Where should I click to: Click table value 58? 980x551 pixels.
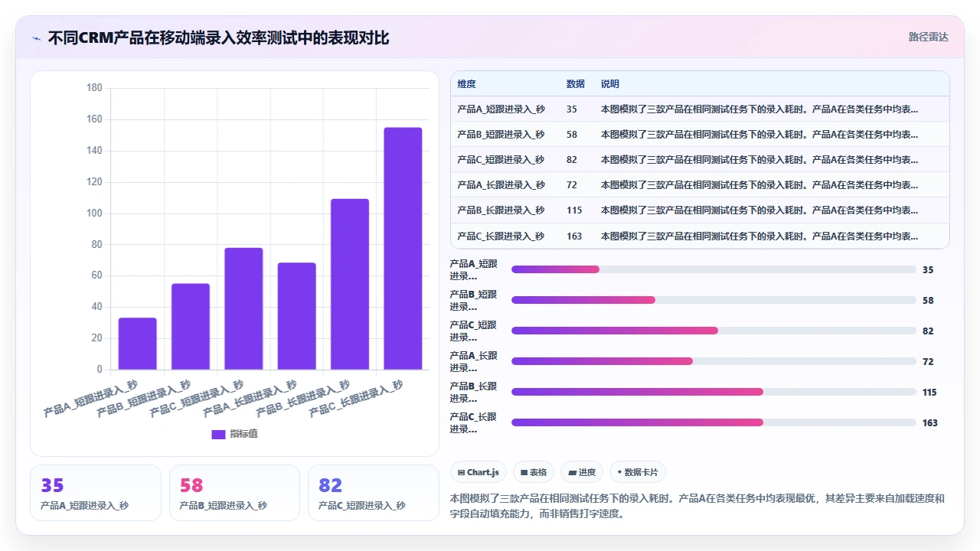pyautogui.click(x=572, y=134)
